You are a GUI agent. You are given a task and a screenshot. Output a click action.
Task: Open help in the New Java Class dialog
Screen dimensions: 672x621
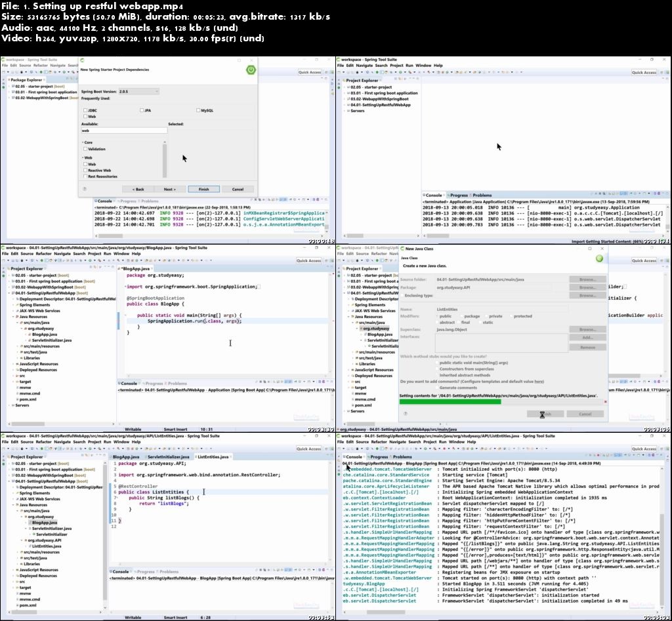click(406, 414)
